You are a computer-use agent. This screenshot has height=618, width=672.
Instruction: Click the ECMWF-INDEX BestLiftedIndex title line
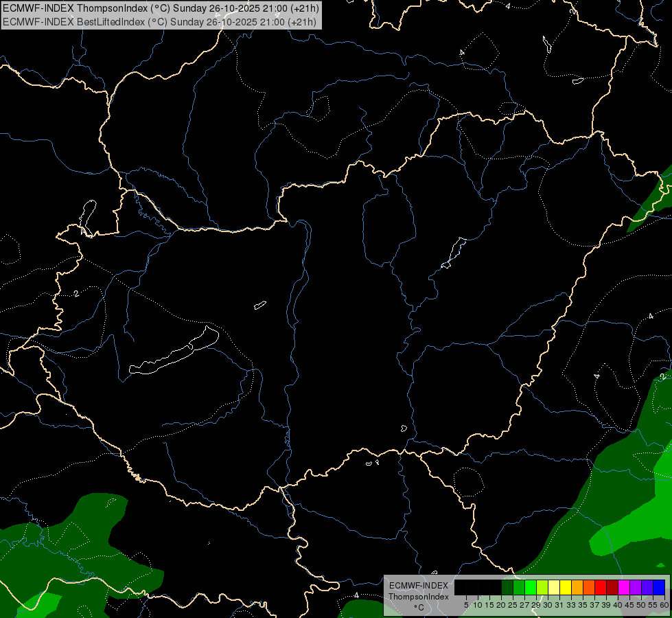tap(159, 22)
